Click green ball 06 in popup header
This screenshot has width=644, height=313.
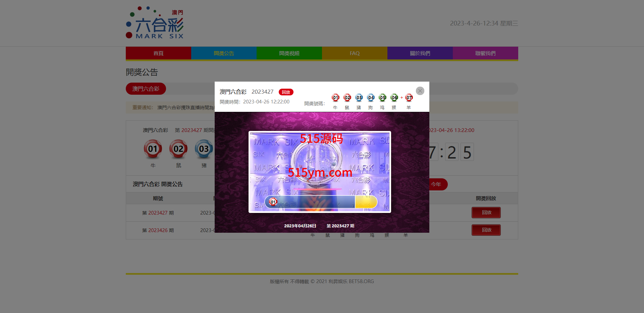point(394,98)
